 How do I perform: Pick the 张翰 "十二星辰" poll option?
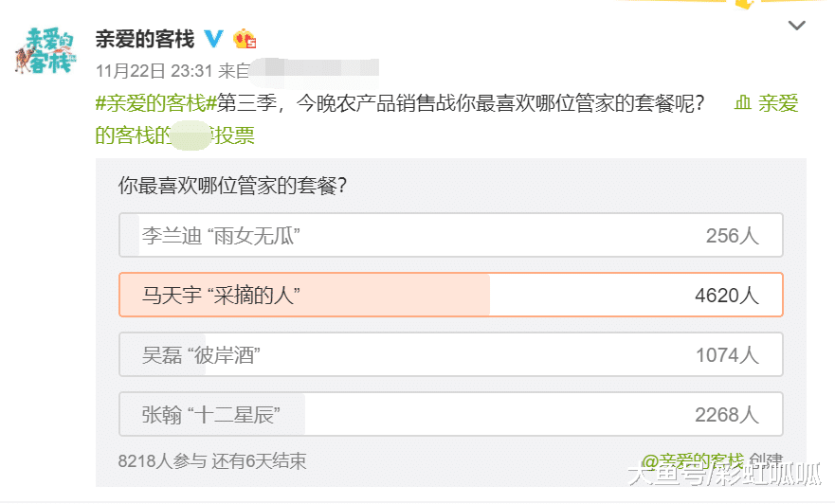[450, 415]
